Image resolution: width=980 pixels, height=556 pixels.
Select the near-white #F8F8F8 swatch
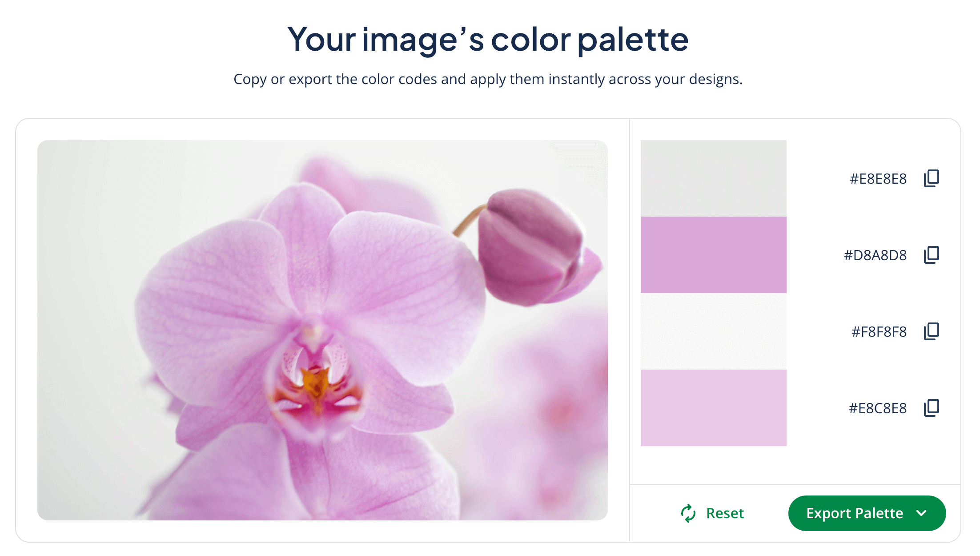[x=713, y=331]
